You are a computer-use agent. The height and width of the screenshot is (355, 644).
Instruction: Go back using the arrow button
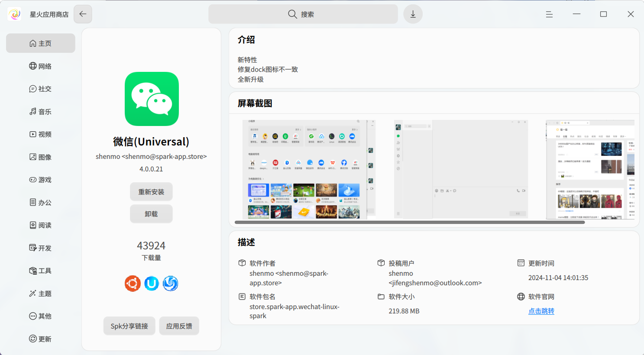(x=83, y=14)
